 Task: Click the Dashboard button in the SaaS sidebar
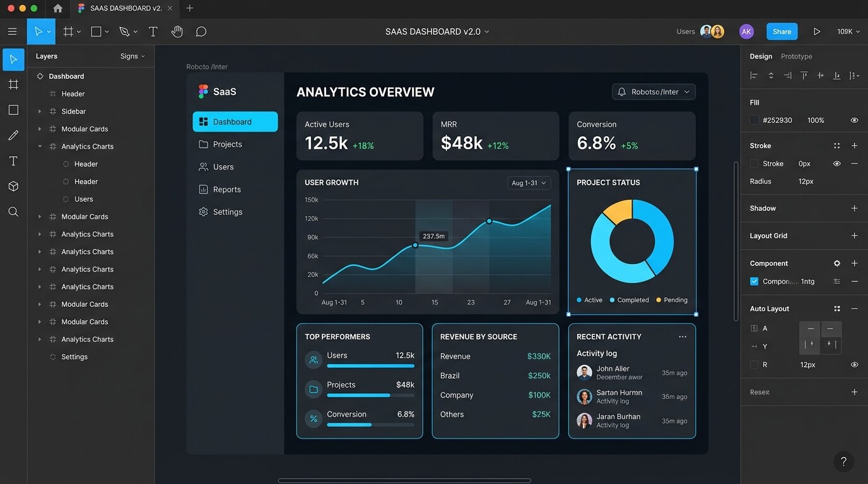click(x=235, y=122)
